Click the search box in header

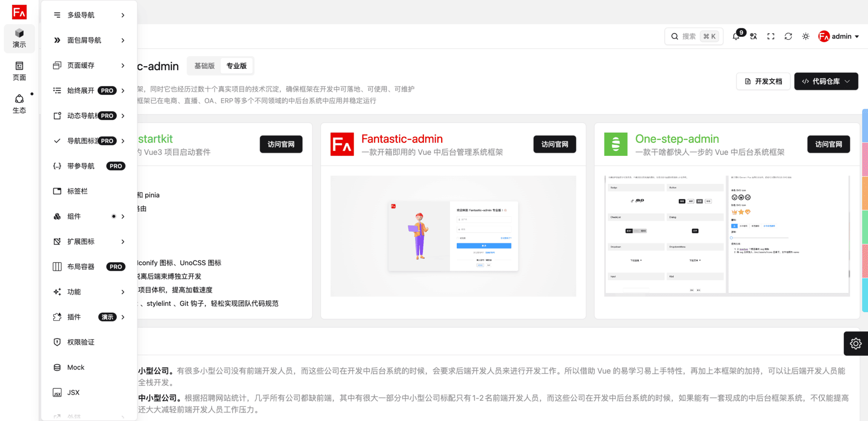coord(694,36)
